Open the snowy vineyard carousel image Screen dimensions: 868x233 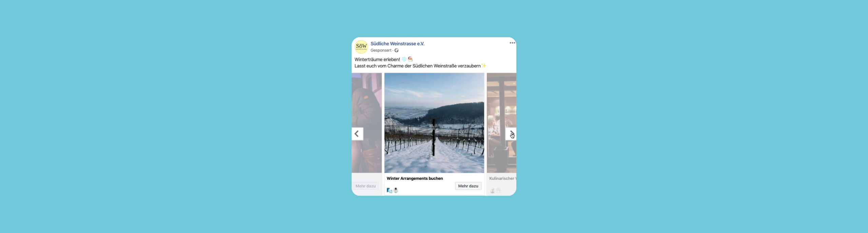click(434, 123)
